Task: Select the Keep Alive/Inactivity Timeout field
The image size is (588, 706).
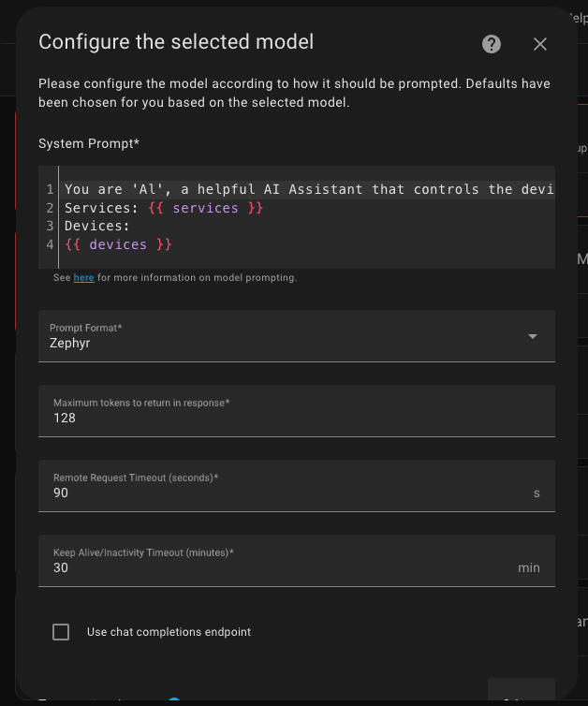Action: (x=281, y=567)
